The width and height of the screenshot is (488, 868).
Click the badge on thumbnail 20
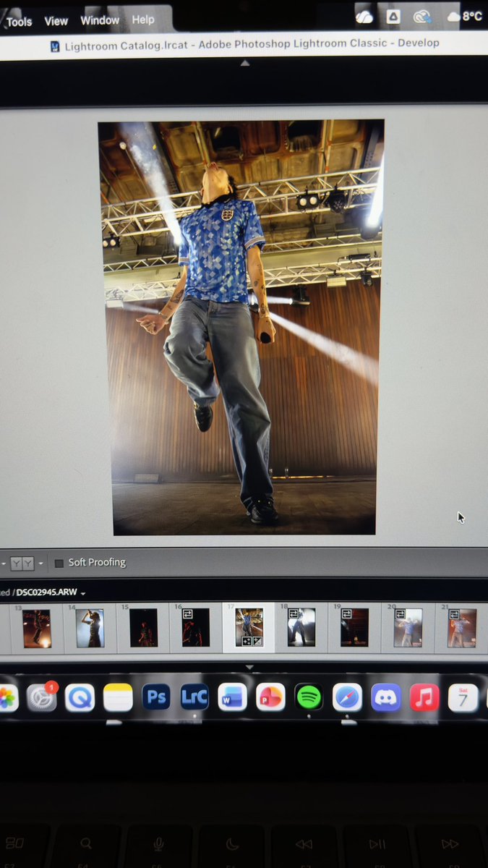[x=400, y=613]
